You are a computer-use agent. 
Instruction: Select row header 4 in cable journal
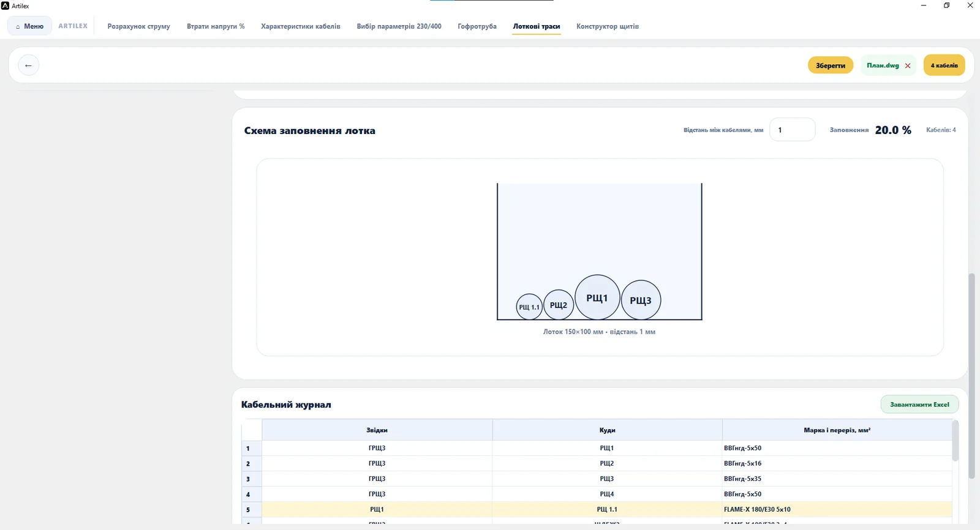252,494
